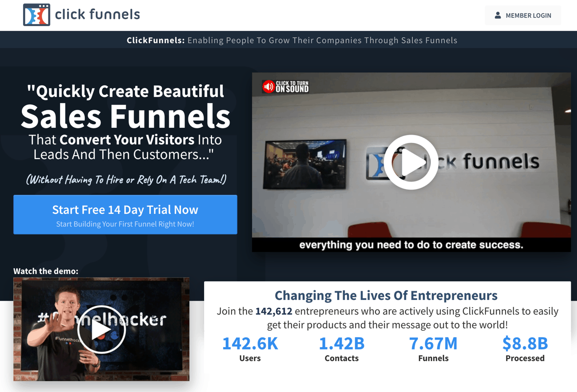Click 'Changing The Lives Of Entrepreneurs' heading

pos(386,296)
